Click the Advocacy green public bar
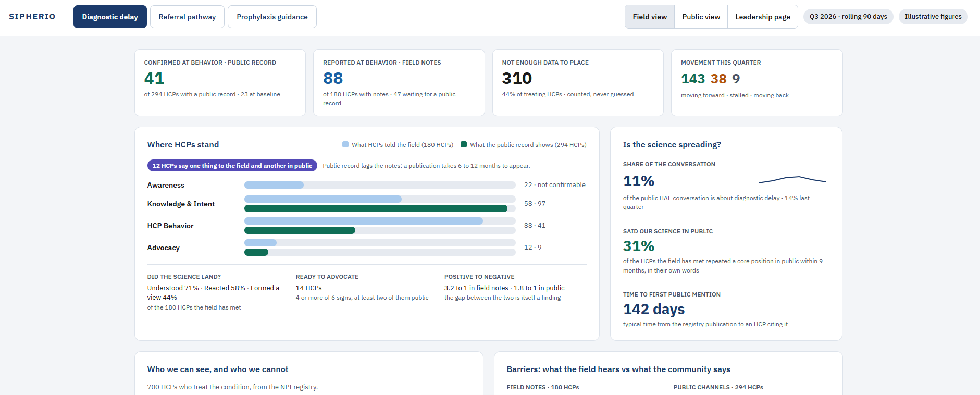The height and width of the screenshot is (395, 980). 256,252
